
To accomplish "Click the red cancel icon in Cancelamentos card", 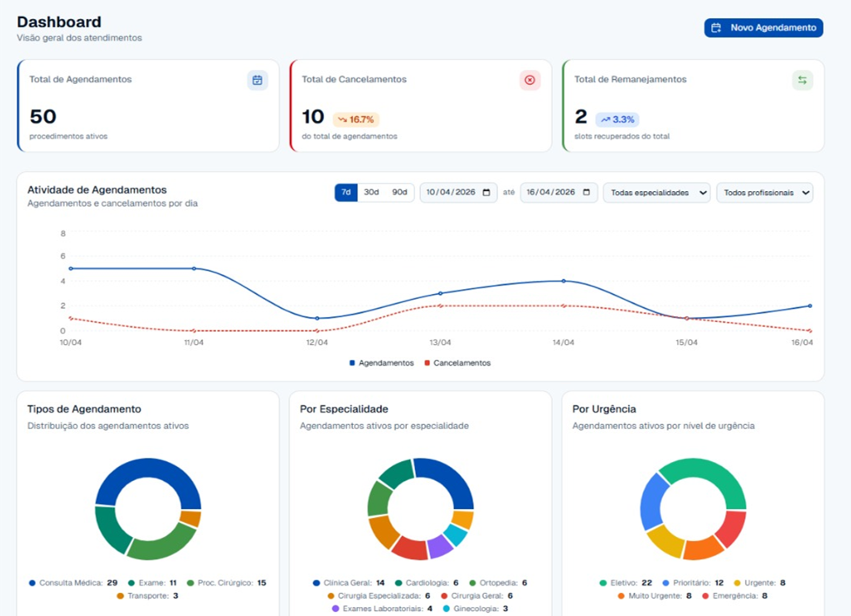I will (x=530, y=80).
